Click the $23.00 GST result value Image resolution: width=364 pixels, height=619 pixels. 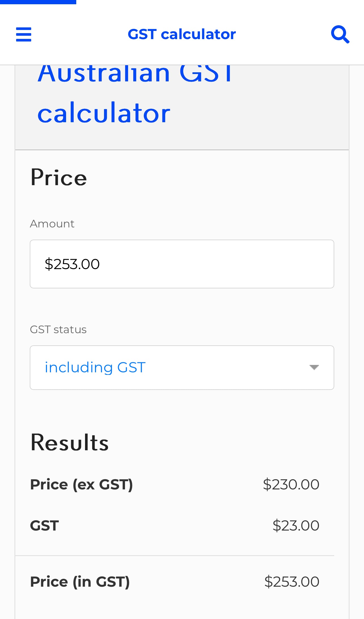(x=296, y=525)
